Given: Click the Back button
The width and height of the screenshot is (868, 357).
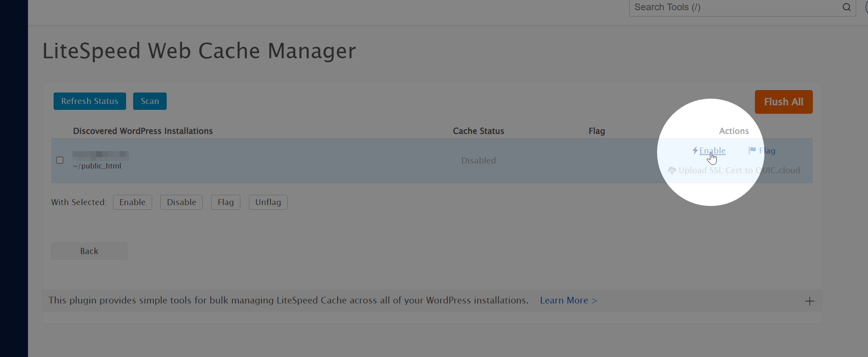Looking at the screenshot, I should [89, 251].
